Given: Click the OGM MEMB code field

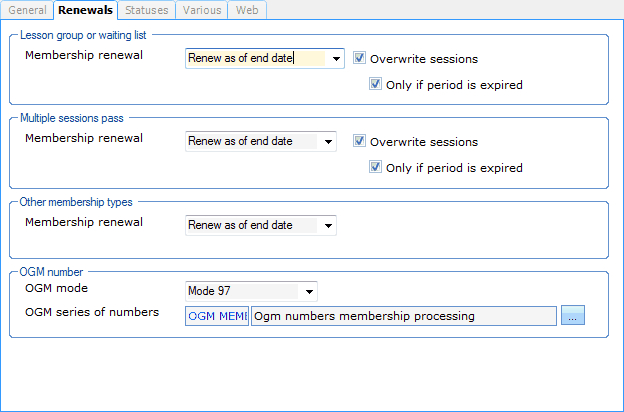Looking at the screenshot, I should point(217,316).
